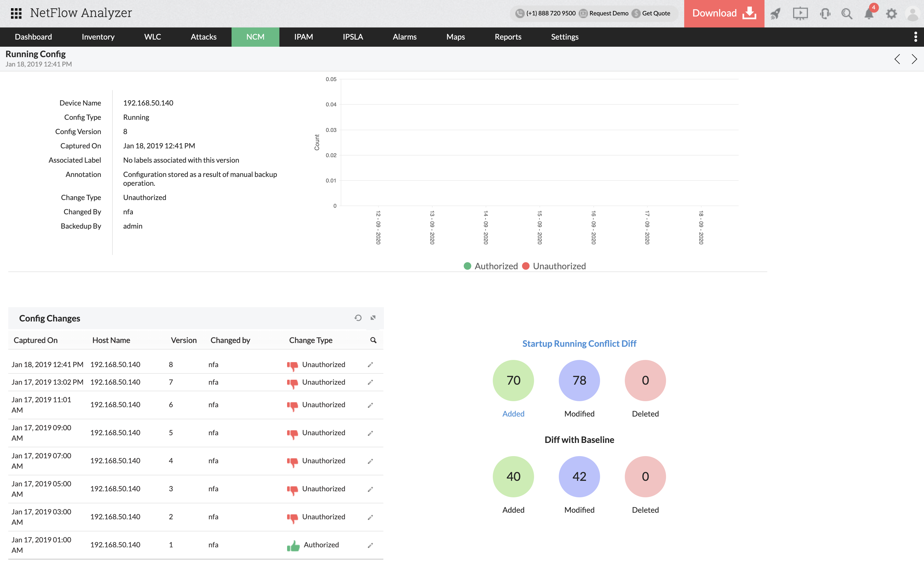Click the header search magnifier icon

tap(846, 14)
